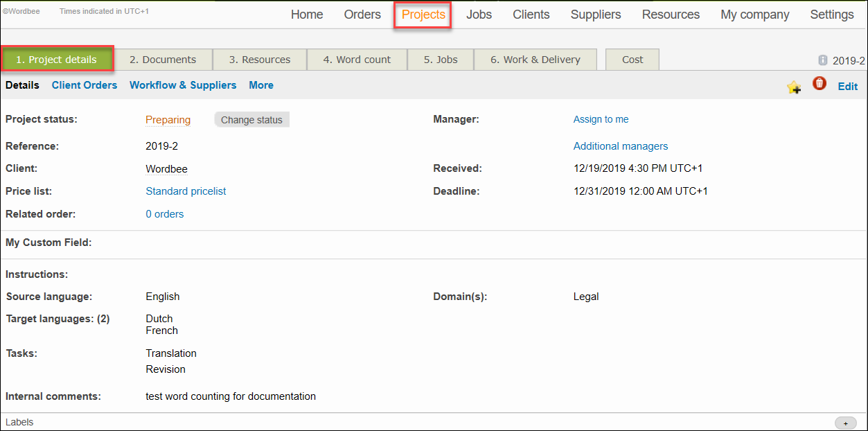Expand the More menu in the details bar
868x431 pixels.
click(261, 85)
